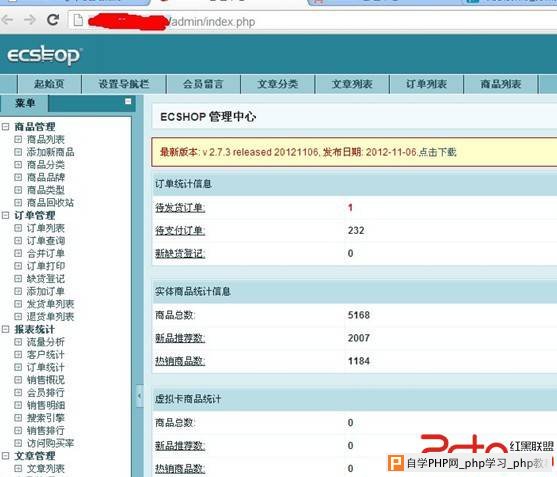Open 订单打印 in sidebar
Viewport: 557px width, 477px height.
tap(45, 266)
